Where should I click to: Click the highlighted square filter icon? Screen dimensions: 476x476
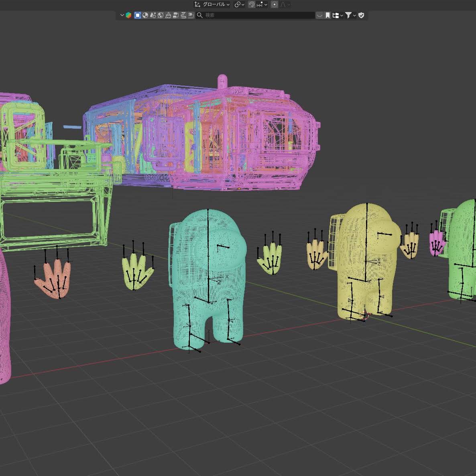pos(138,15)
